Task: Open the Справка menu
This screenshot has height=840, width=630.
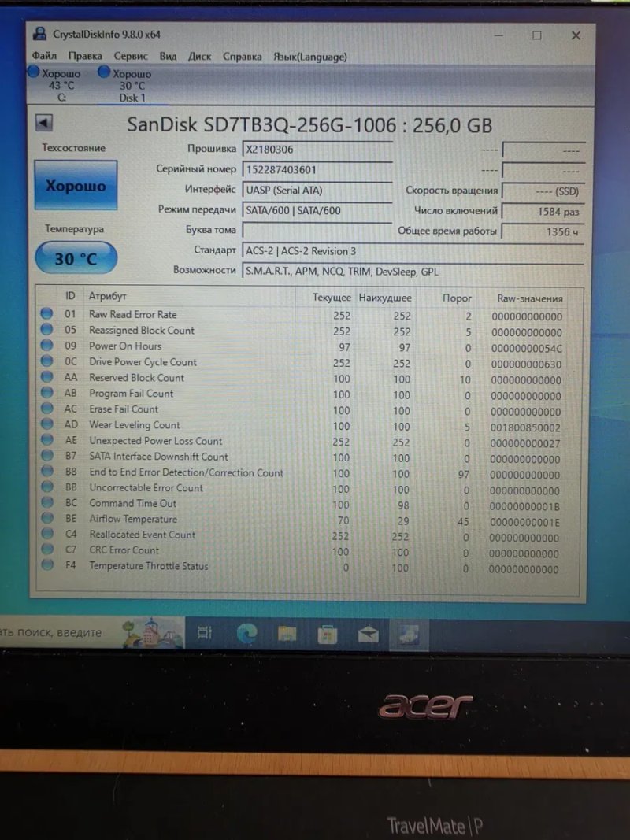Action: click(242, 56)
